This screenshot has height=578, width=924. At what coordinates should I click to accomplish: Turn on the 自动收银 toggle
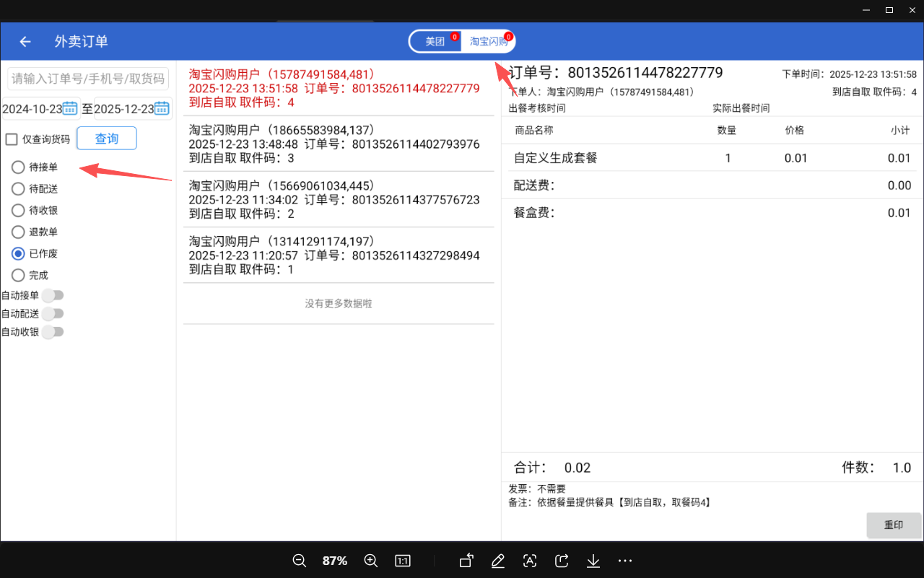coord(53,332)
